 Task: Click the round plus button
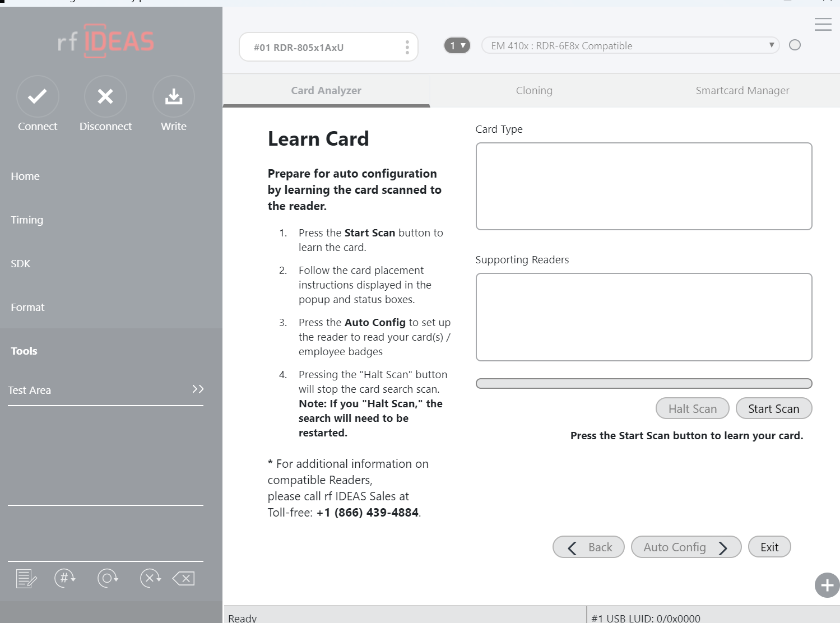pos(827,585)
